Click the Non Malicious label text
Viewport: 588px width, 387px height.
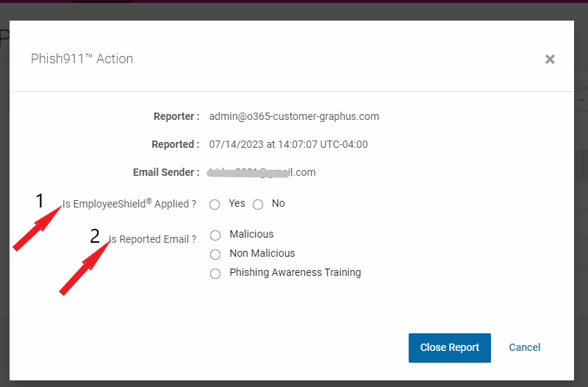click(262, 253)
